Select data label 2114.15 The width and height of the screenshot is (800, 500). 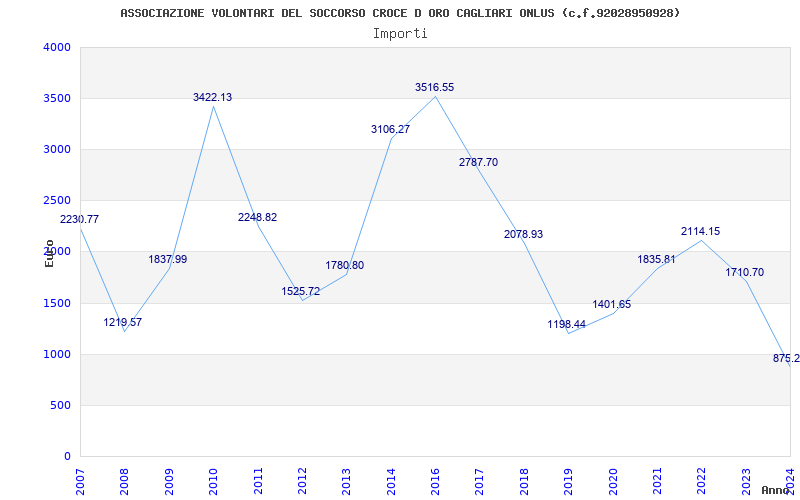[x=701, y=232]
